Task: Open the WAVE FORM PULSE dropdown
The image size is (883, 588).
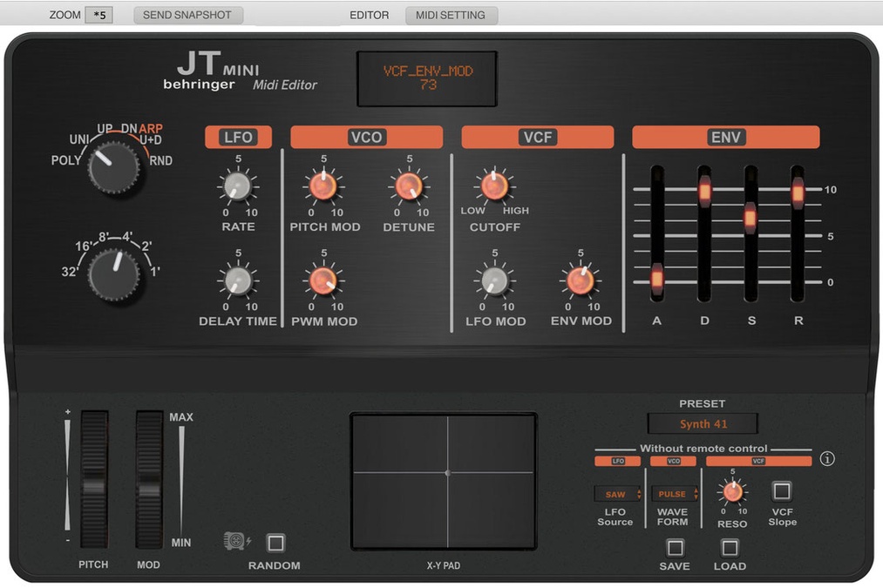Action: 675,494
